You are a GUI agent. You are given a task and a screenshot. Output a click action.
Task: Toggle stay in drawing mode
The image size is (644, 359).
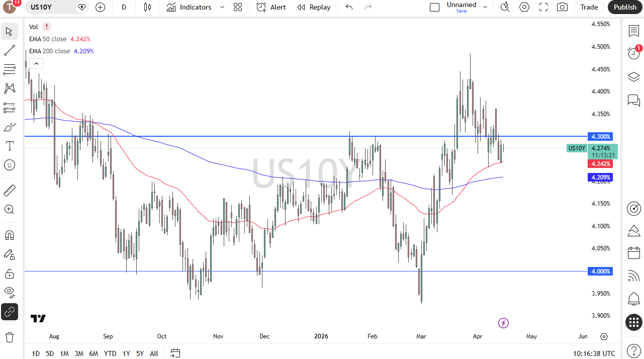pos(9,254)
